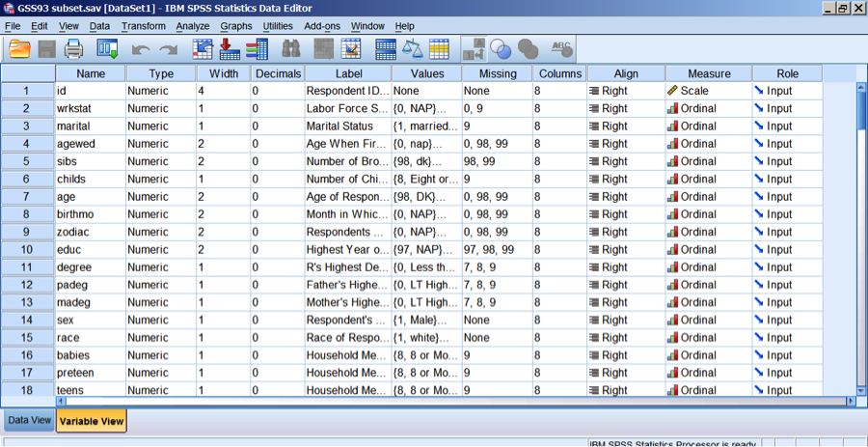Open the Utilities menu
This screenshot has height=447, width=868.
278,26
